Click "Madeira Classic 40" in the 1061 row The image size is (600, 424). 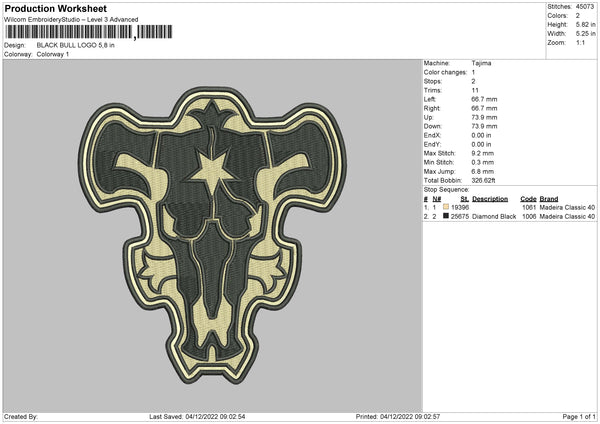[567, 207]
